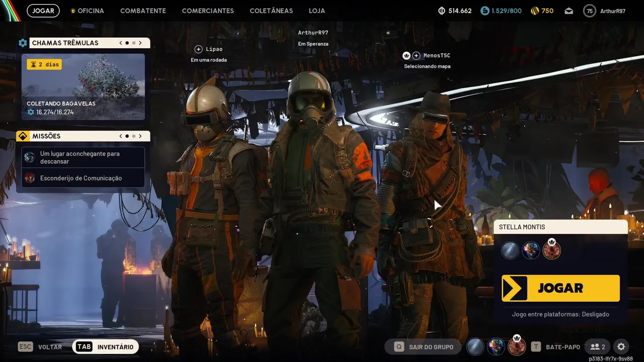Open the Coletando Bagavelas event card
Viewport: 644px width, 362px height.
click(83, 87)
